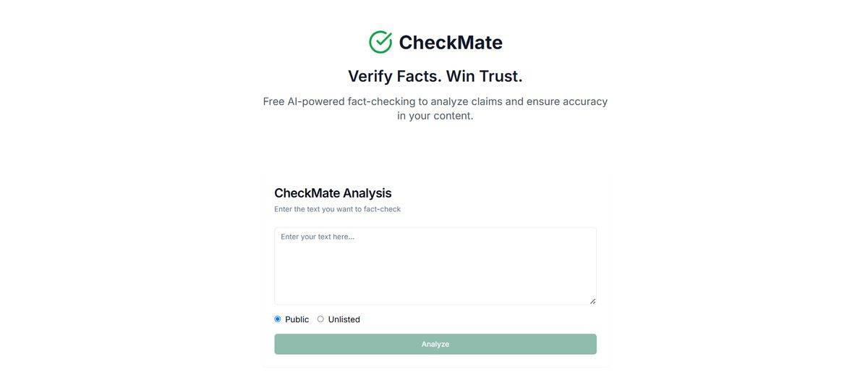Click the word "Verify" in the headline
Screen dimensions: 868x375
370,76
